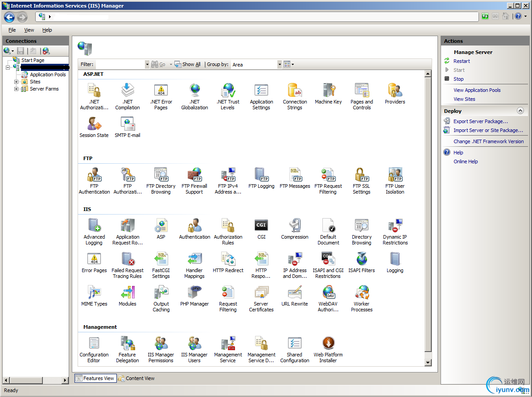Open Feature Delegation icon
Screen dimensions: 532x397
[128, 343]
